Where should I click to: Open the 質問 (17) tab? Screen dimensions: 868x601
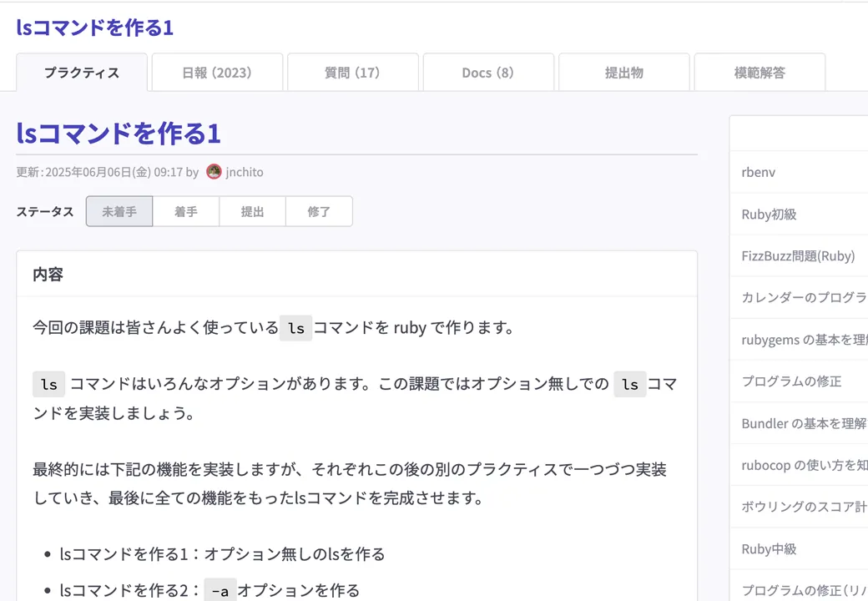pyautogui.click(x=352, y=73)
